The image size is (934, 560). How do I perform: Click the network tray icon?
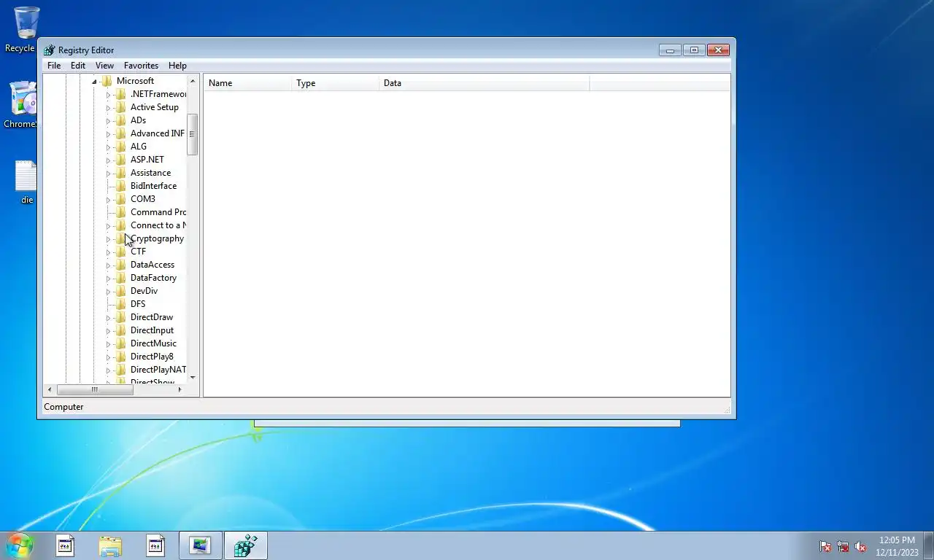pyautogui.click(x=843, y=546)
